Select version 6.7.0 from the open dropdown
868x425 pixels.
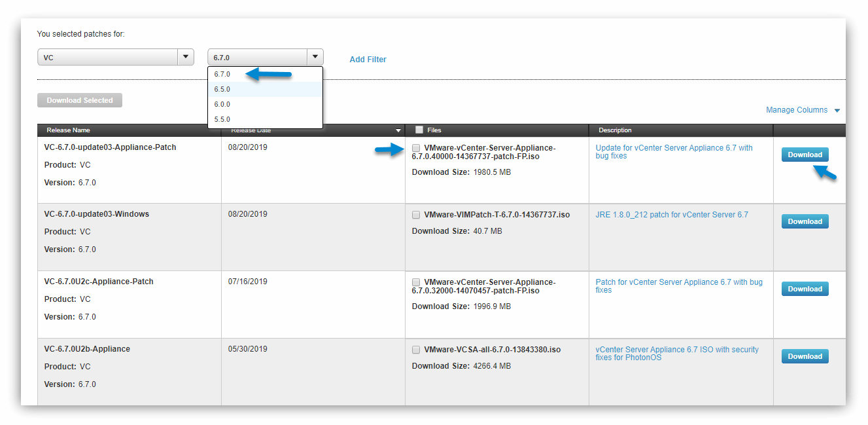pos(222,74)
